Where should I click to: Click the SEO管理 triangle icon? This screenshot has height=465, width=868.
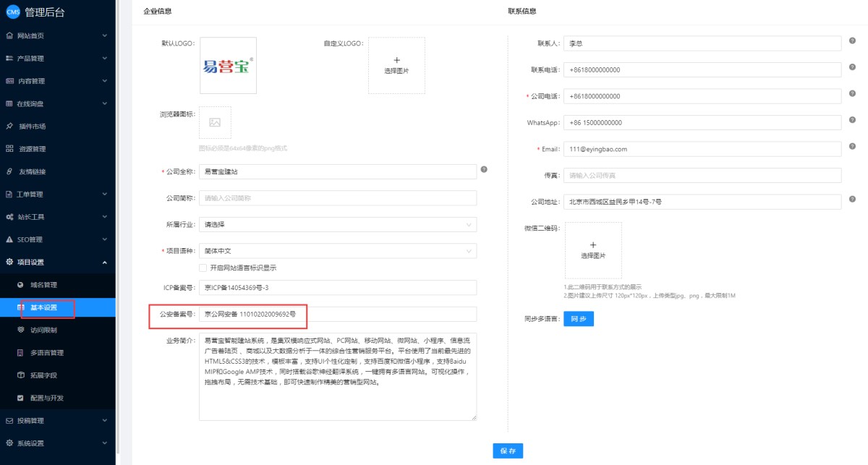(x=9, y=239)
